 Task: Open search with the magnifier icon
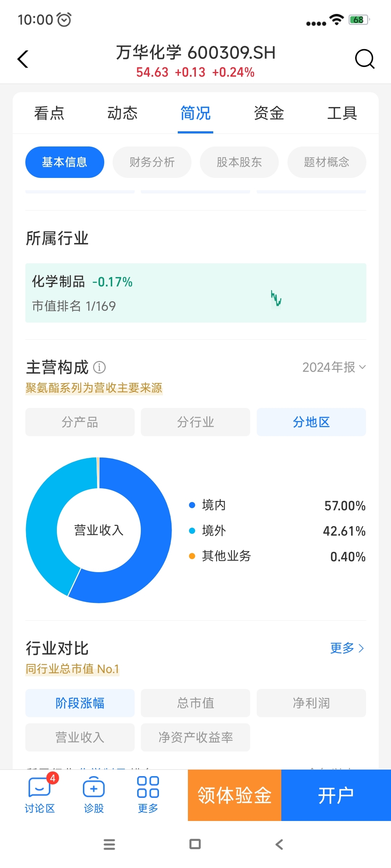coord(365,59)
